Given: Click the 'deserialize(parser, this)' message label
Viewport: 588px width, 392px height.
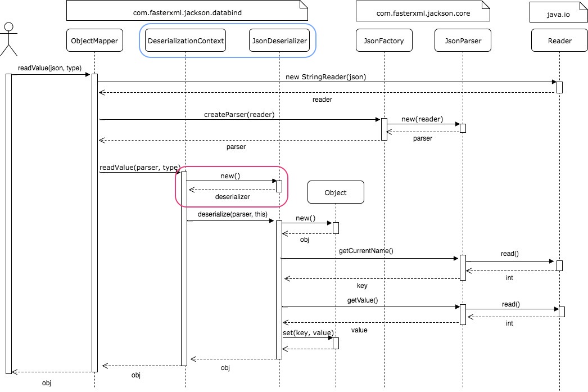Looking at the screenshot, I should [233, 214].
